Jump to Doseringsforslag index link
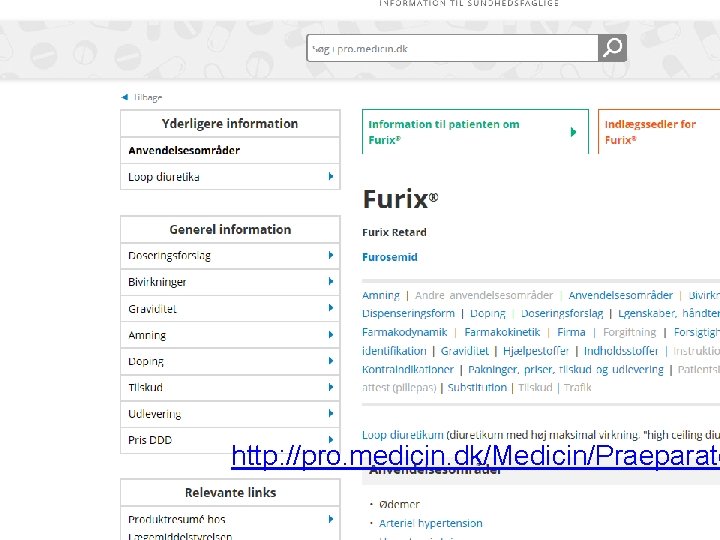The width and height of the screenshot is (720, 540). click(x=562, y=314)
